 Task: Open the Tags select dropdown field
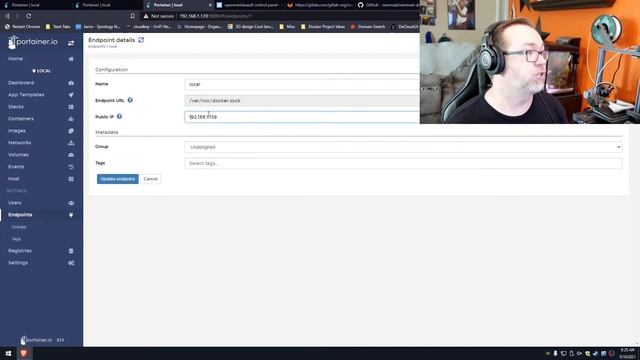pyautogui.click(x=403, y=163)
